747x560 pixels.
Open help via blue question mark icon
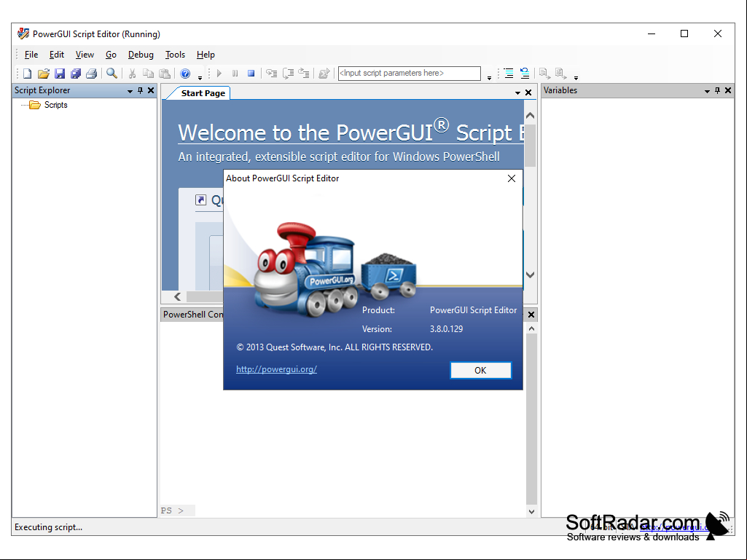click(185, 74)
